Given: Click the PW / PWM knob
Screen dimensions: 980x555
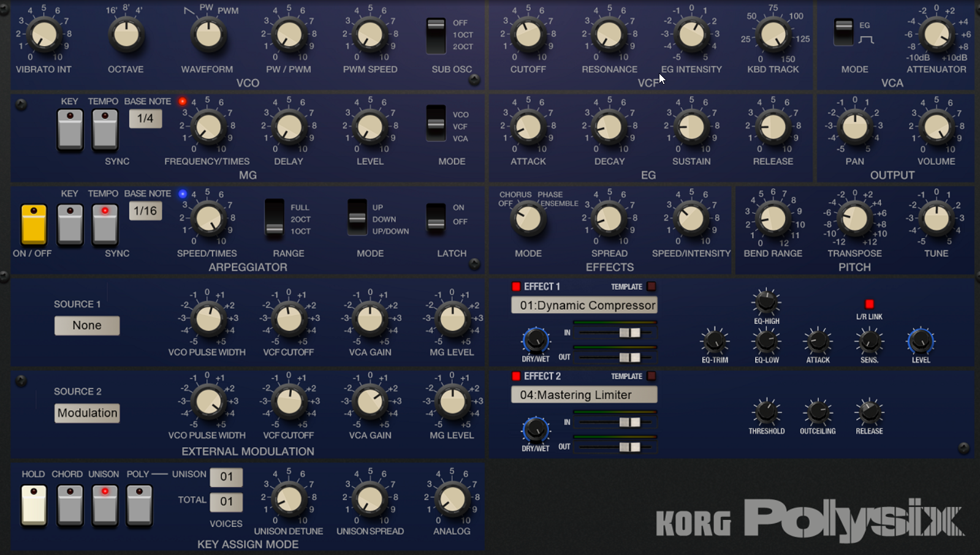Looking at the screenshot, I should point(289,35).
